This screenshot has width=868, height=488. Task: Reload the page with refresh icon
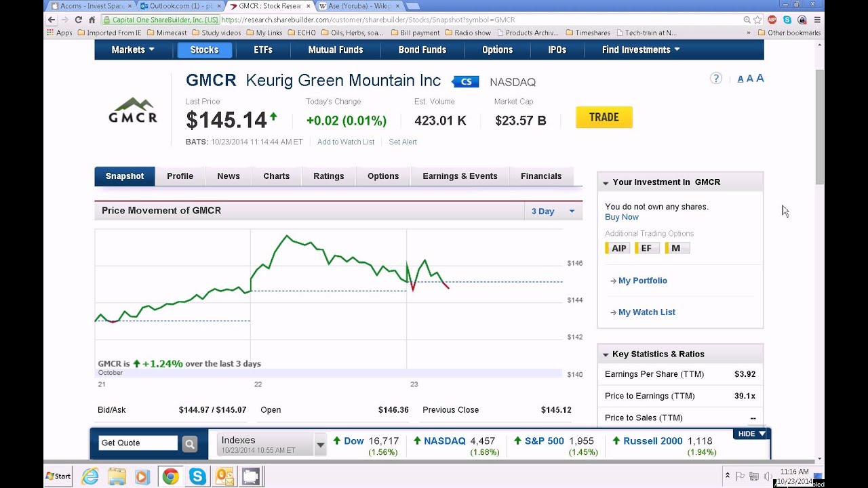79,20
